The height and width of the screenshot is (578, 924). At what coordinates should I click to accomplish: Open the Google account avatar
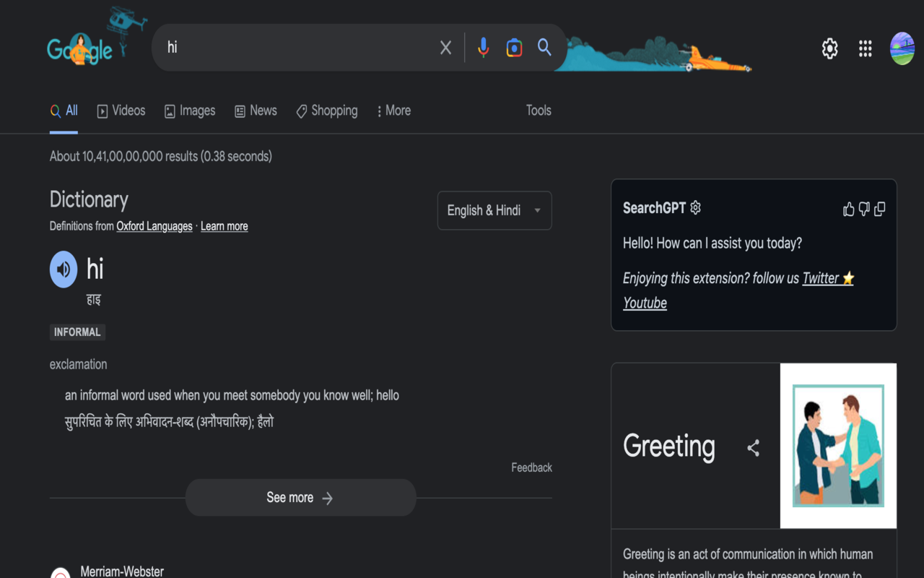click(902, 48)
